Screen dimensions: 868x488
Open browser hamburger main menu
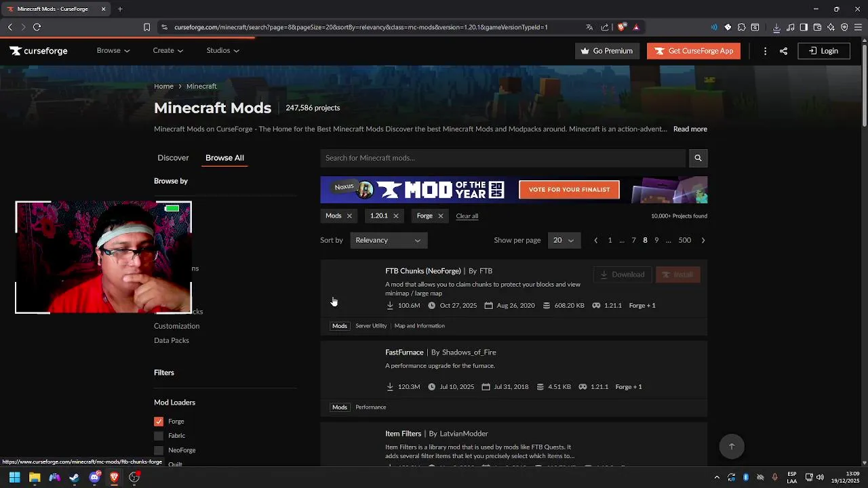coord(858,27)
